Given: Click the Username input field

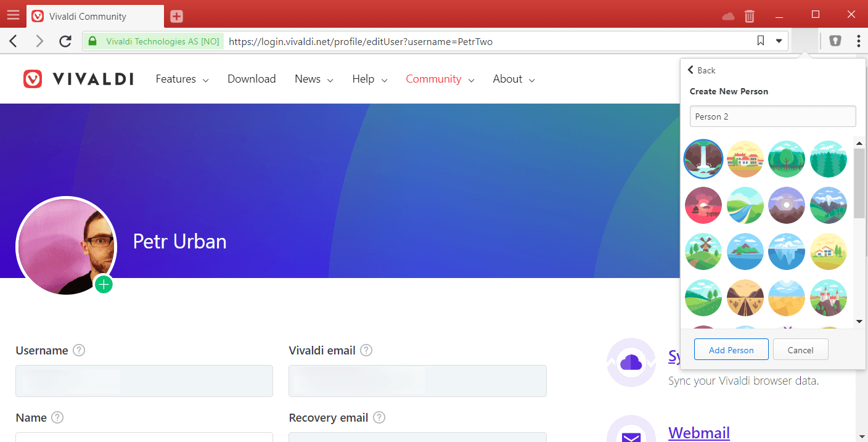Looking at the screenshot, I should (144, 381).
